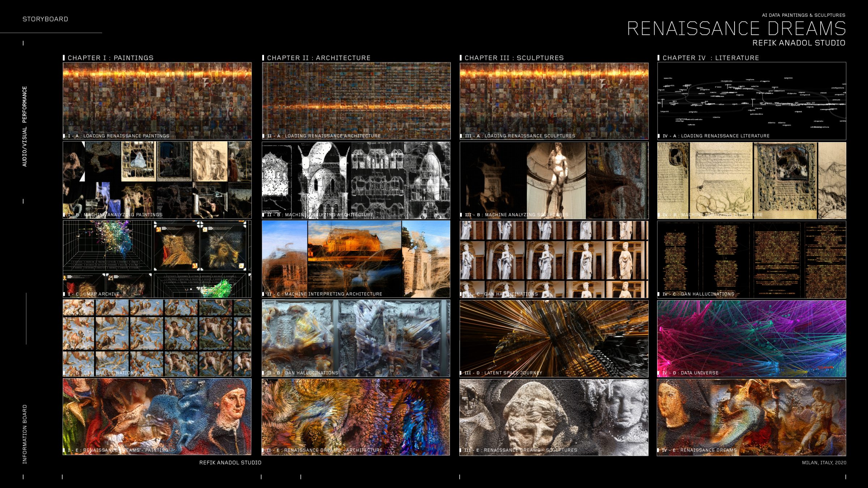Select 'III - B : Machine Analyzing Sculptures' panel
This screenshot has width=868, height=488.
(554, 180)
